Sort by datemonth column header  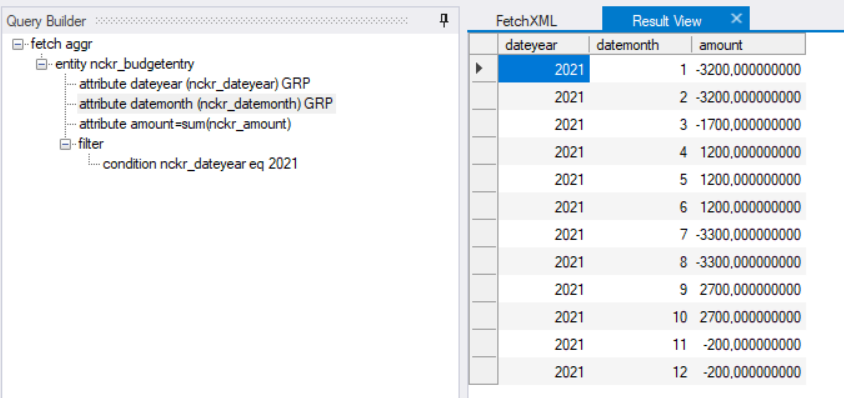coord(641,45)
